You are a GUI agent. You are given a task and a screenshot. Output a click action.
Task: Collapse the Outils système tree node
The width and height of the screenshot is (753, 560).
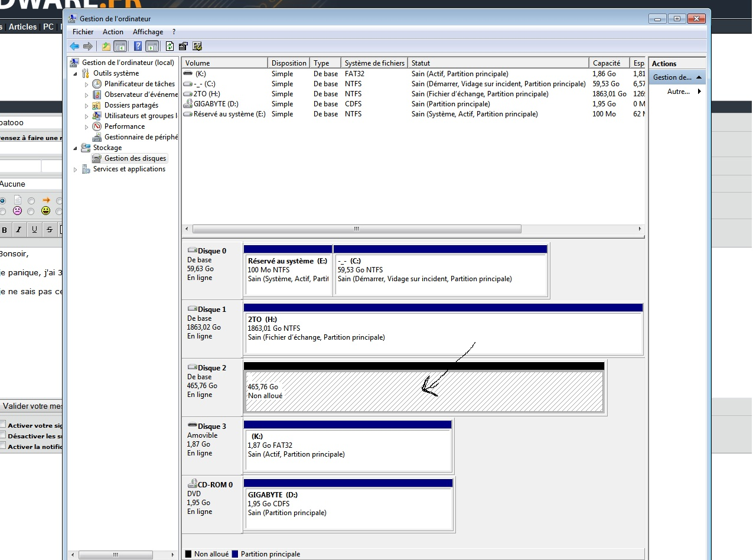click(76, 74)
